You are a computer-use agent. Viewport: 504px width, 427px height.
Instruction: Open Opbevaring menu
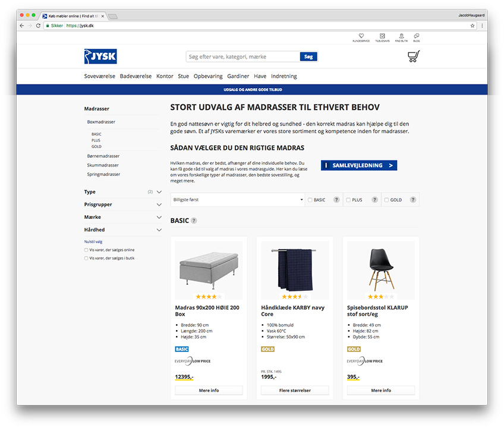pos(208,76)
